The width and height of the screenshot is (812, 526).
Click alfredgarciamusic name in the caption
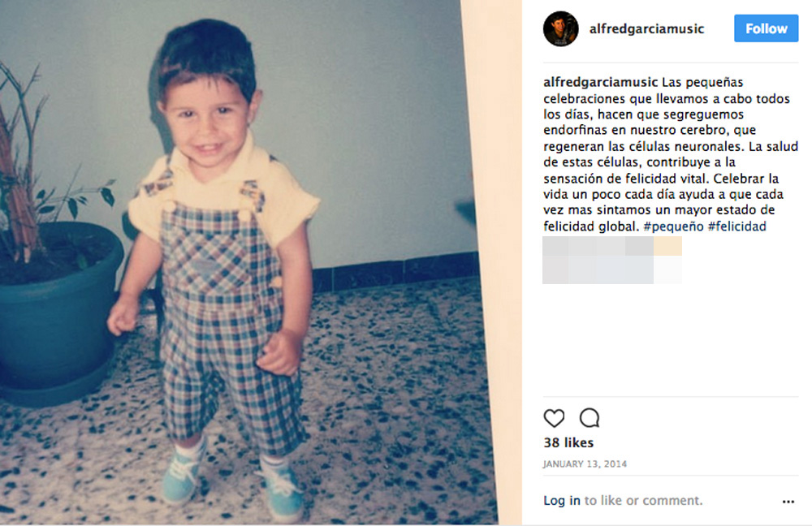click(x=600, y=82)
